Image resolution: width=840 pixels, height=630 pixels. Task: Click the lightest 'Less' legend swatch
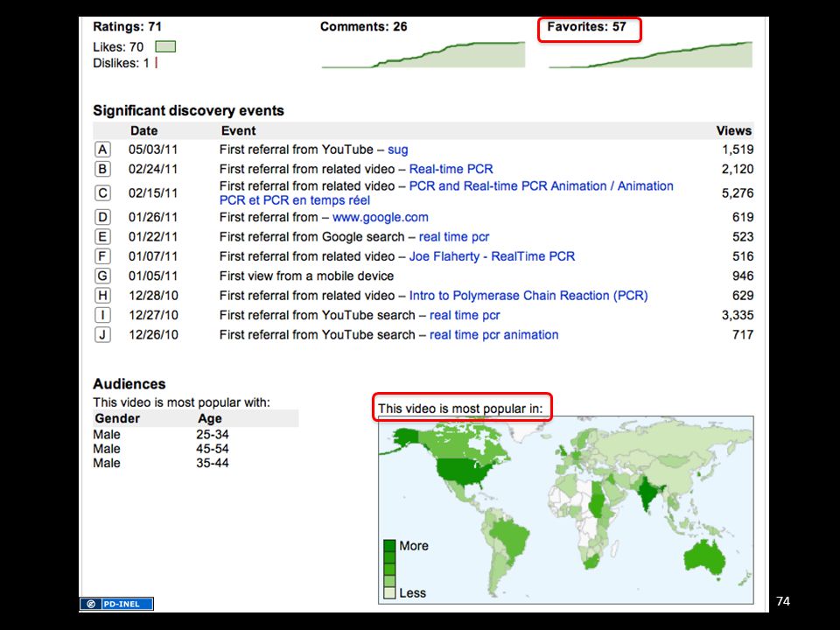(x=389, y=593)
